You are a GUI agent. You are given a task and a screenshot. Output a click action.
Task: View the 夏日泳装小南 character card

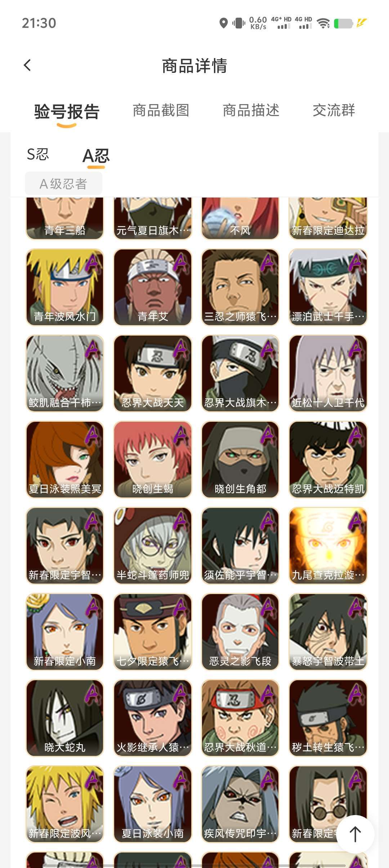click(x=153, y=804)
